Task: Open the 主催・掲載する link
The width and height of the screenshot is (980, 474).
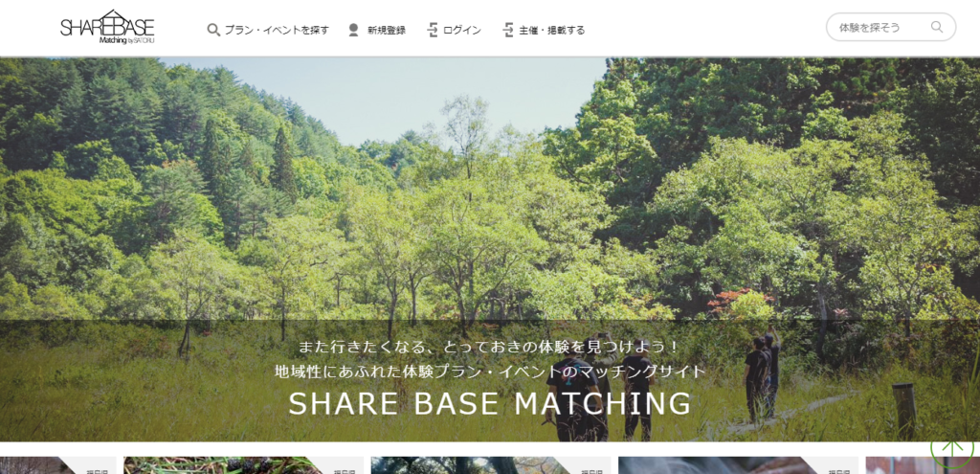Action: (x=552, y=30)
